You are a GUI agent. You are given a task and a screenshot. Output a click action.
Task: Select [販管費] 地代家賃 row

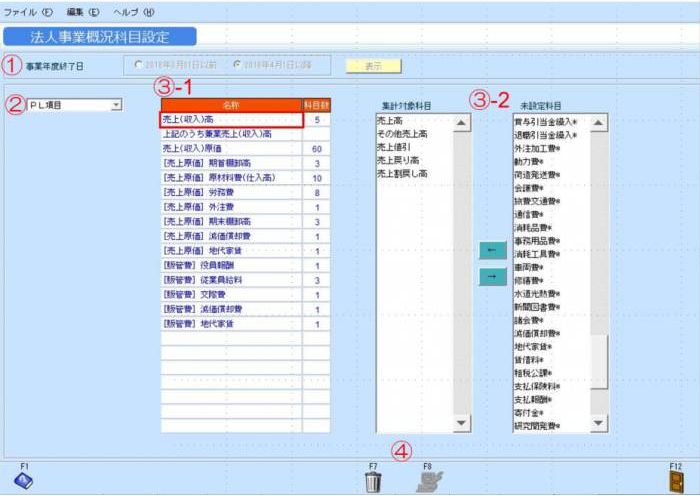[x=246, y=324]
